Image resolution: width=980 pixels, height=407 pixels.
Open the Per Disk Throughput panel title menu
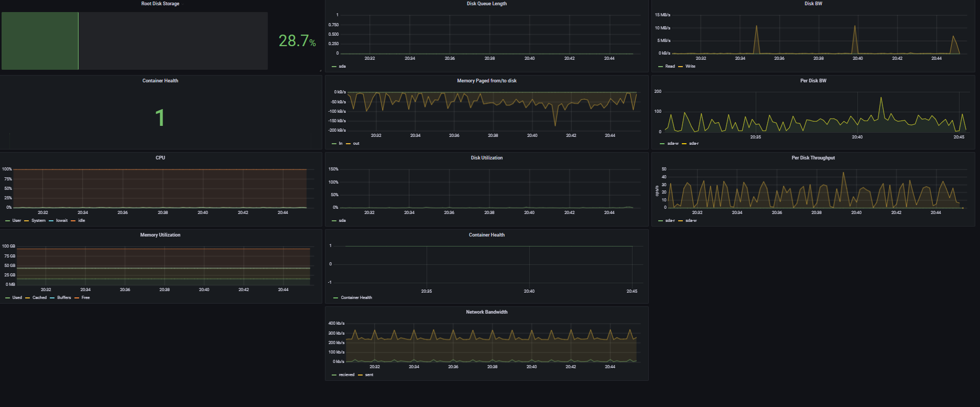pyautogui.click(x=813, y=158)
